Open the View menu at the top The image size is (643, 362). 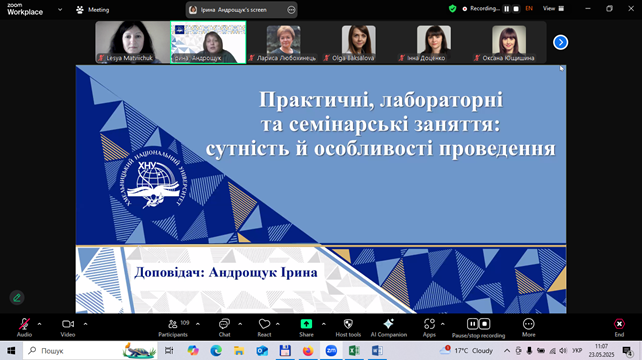tap(553, 9)
